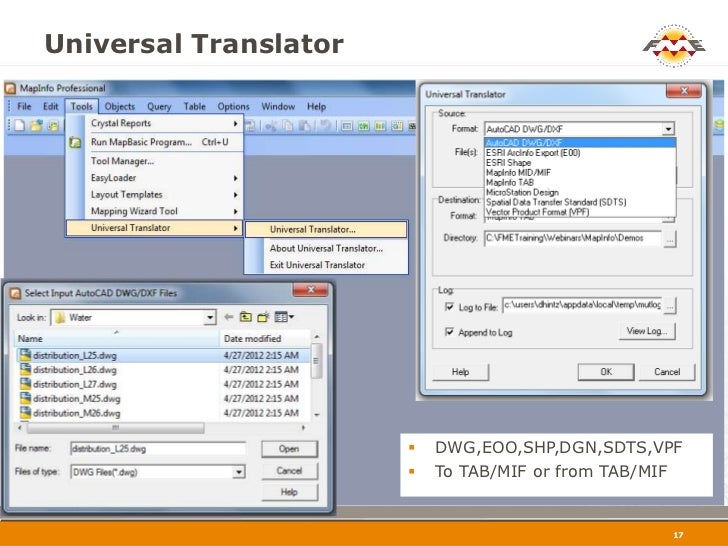Click the Select Input dialog title icon
This screenshot has height=546, width=728.
click(x=15, y=293)
